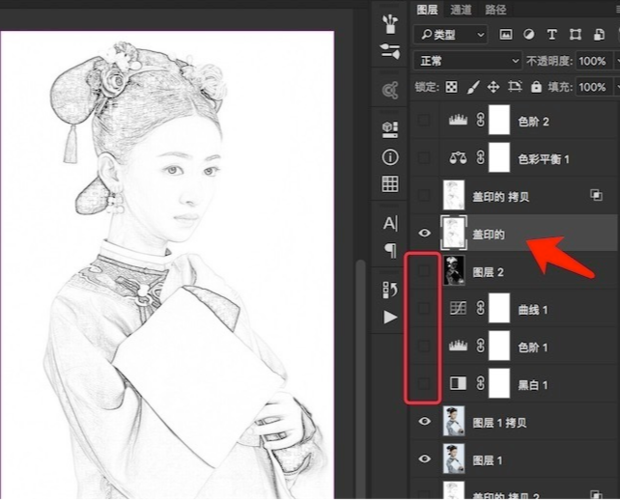Open the 3D panel icon
The width and height of the screenshot is (620, 500).
pos(390,130)
